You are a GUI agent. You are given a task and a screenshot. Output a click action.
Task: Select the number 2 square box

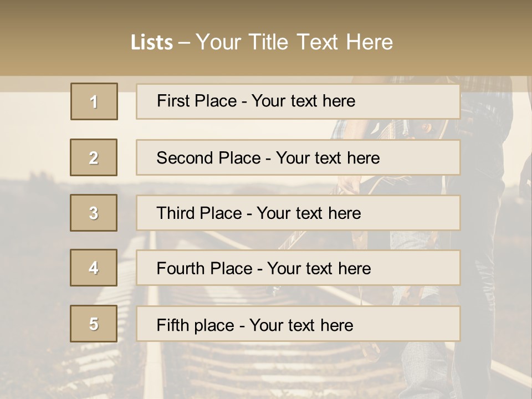click(94, 157)
